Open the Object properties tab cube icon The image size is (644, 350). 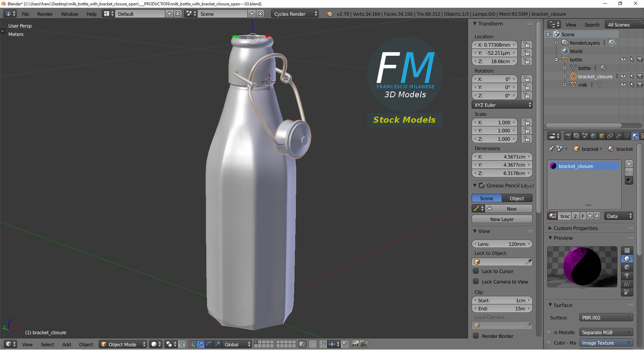click(602, 136)
